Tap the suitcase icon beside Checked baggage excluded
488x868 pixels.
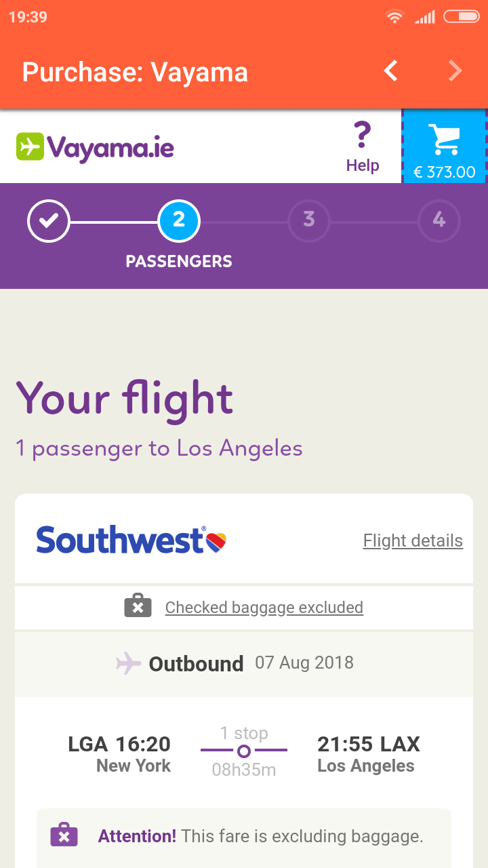[x=138, y=606]
